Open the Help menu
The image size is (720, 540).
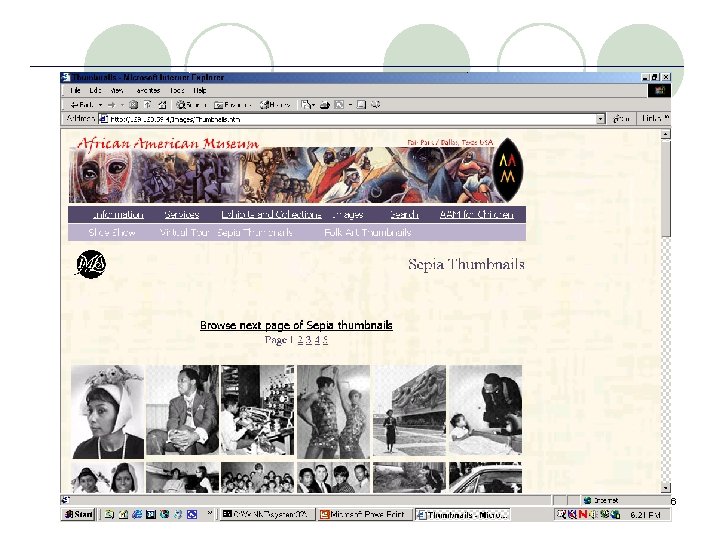tap(200, 90)
